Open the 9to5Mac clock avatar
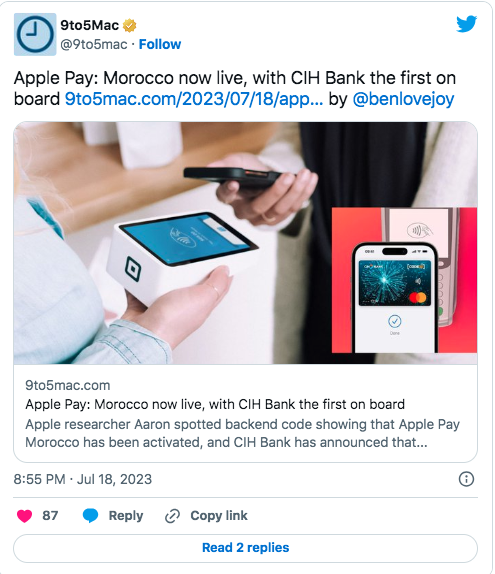The width and height of the screenshot is (495, 574). coord(35,34)
